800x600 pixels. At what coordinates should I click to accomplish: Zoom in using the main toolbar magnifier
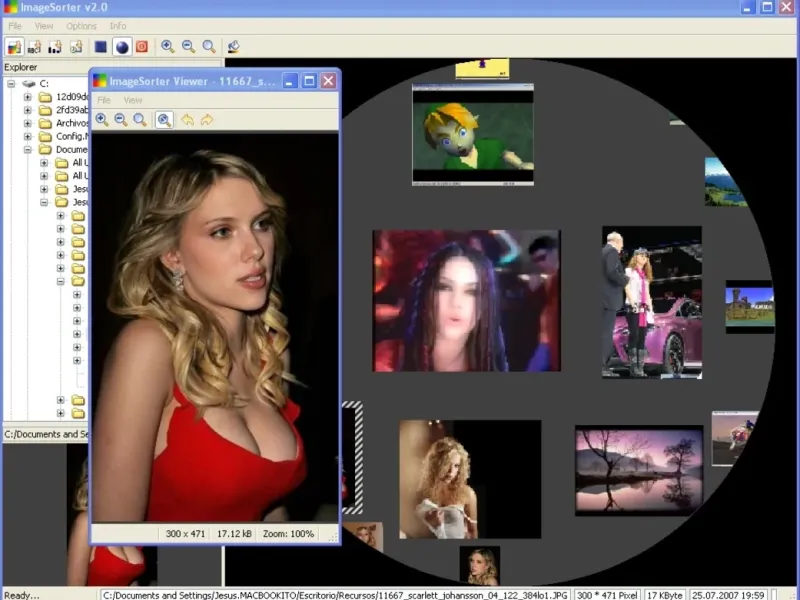[x=167, y=46]
